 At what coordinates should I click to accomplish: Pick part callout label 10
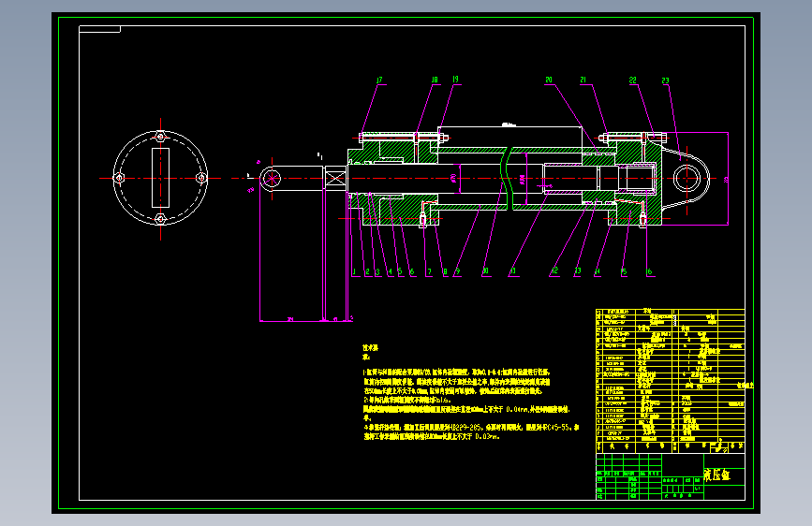pos(485,270)
